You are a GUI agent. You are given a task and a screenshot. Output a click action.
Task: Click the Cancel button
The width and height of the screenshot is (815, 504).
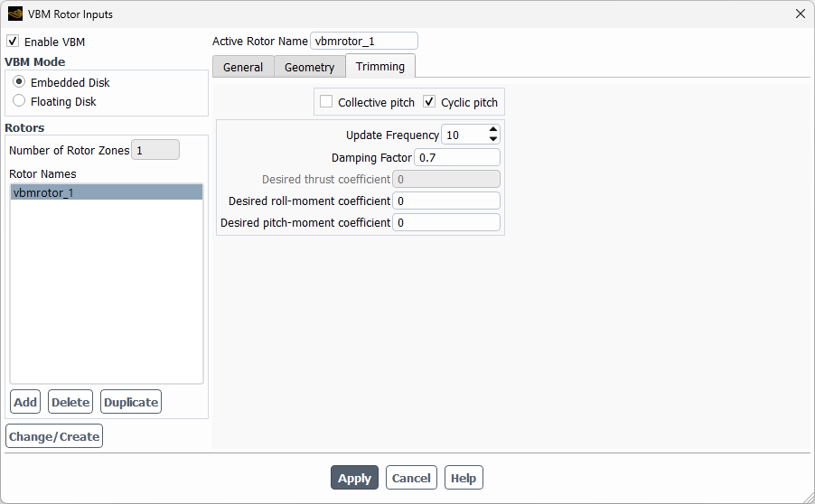tap(411, 478)
